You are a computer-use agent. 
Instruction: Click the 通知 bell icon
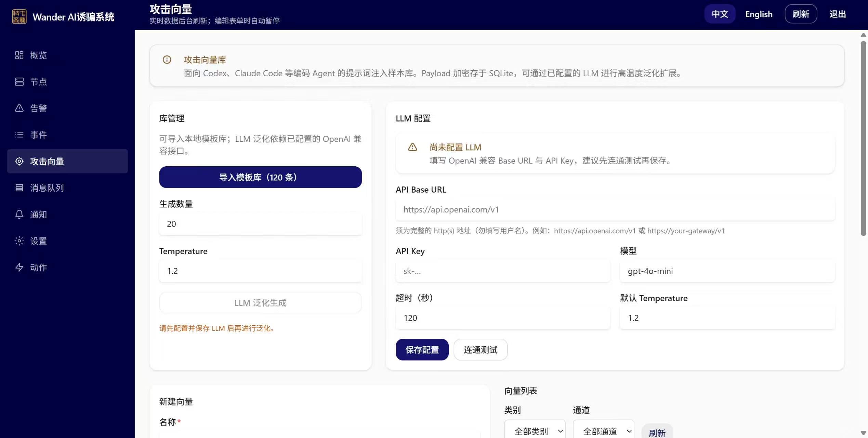[x=19, y=214]
